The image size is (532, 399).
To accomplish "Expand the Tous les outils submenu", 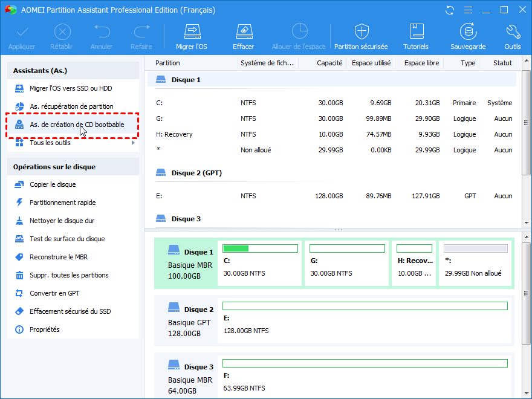I will (x=50, y=143).
